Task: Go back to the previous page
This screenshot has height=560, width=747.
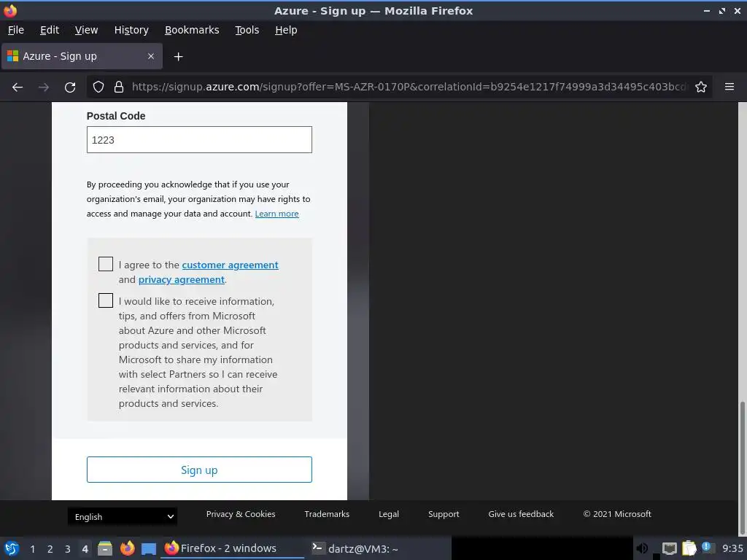Action: (18, 87)
